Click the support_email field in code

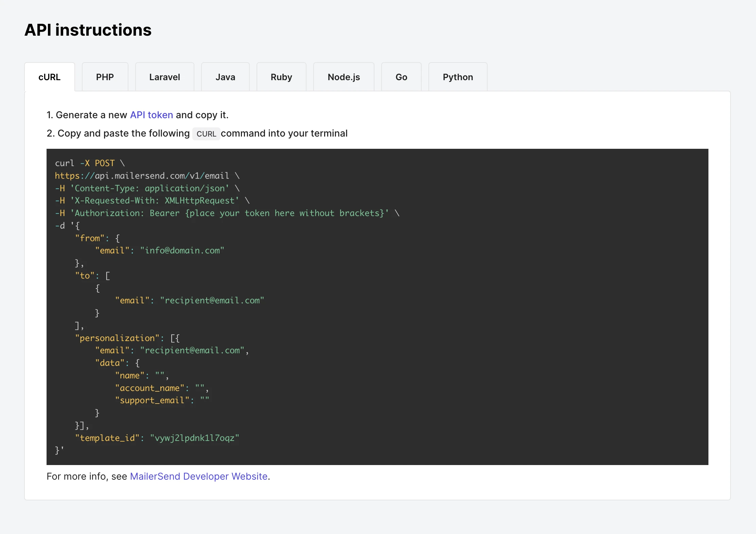(152, 400)
